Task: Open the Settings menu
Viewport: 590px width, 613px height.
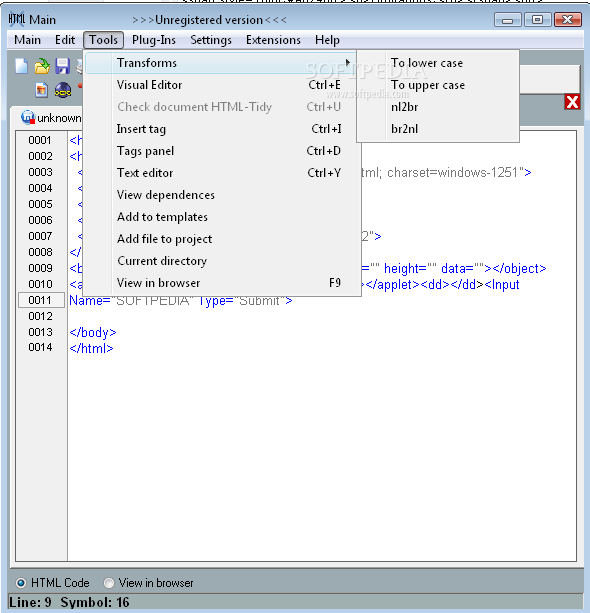Action: pos(211,40)
